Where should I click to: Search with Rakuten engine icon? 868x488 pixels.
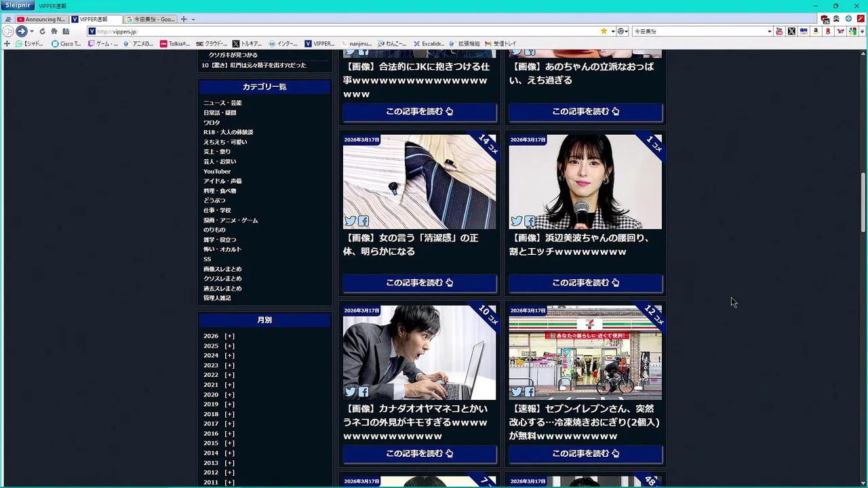[828, 31]
